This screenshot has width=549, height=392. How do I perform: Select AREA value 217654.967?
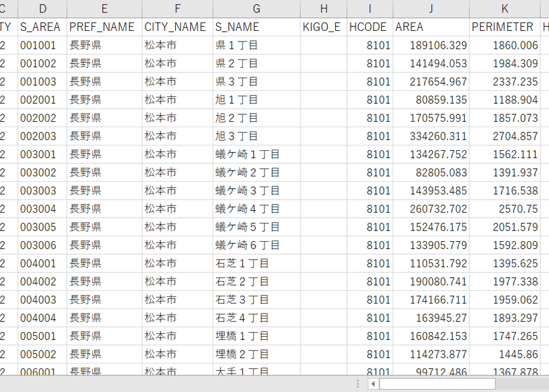(431, 81)
